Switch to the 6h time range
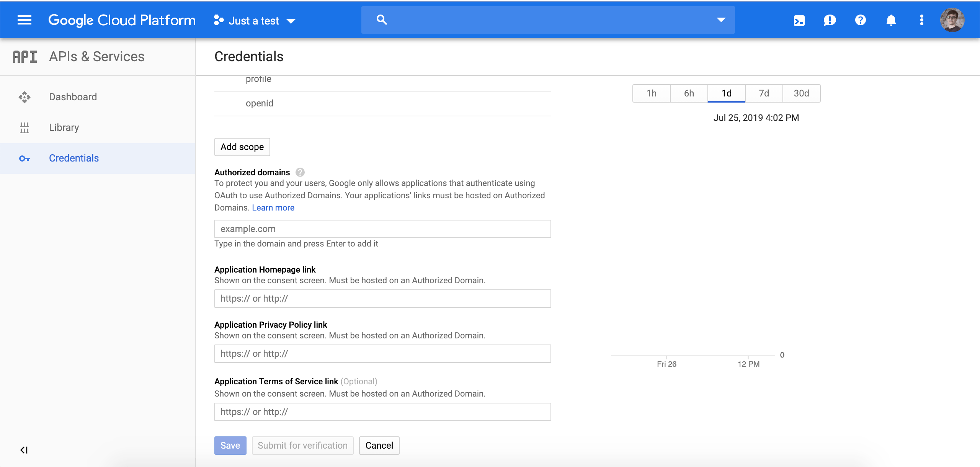980x467 pixels. coord(688,93)
